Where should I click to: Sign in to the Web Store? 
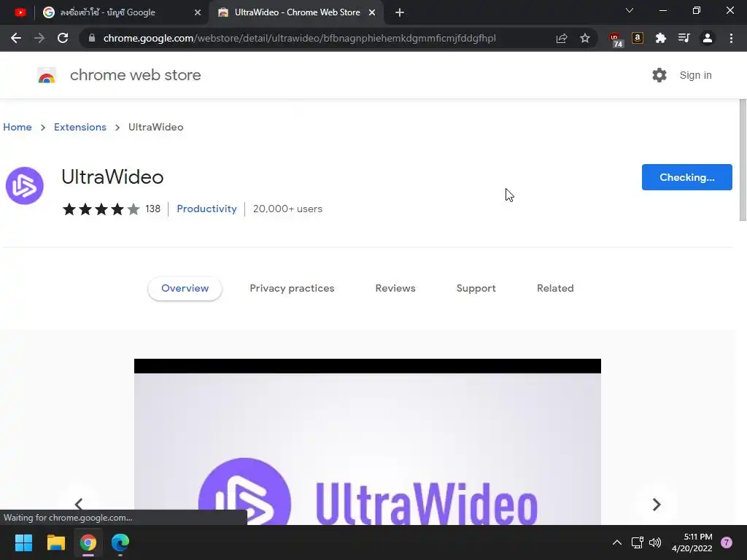pos(695,75)
